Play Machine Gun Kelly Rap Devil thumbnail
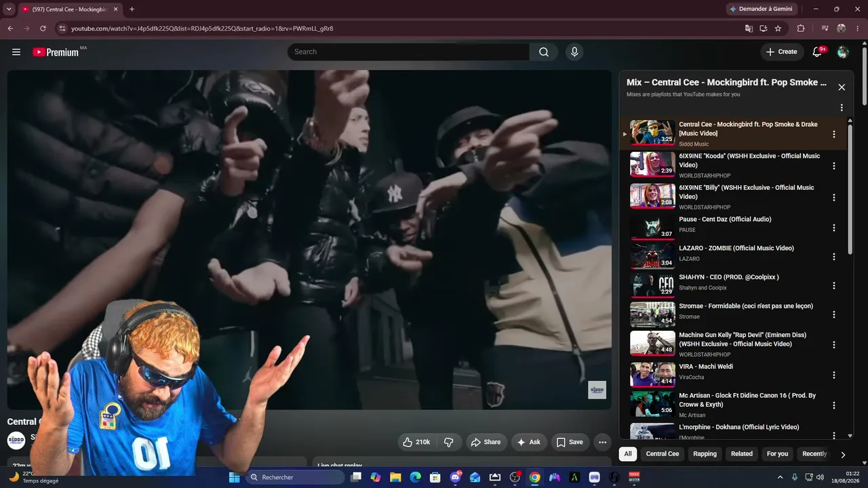 pyautogui.click(x=652, y=343)
